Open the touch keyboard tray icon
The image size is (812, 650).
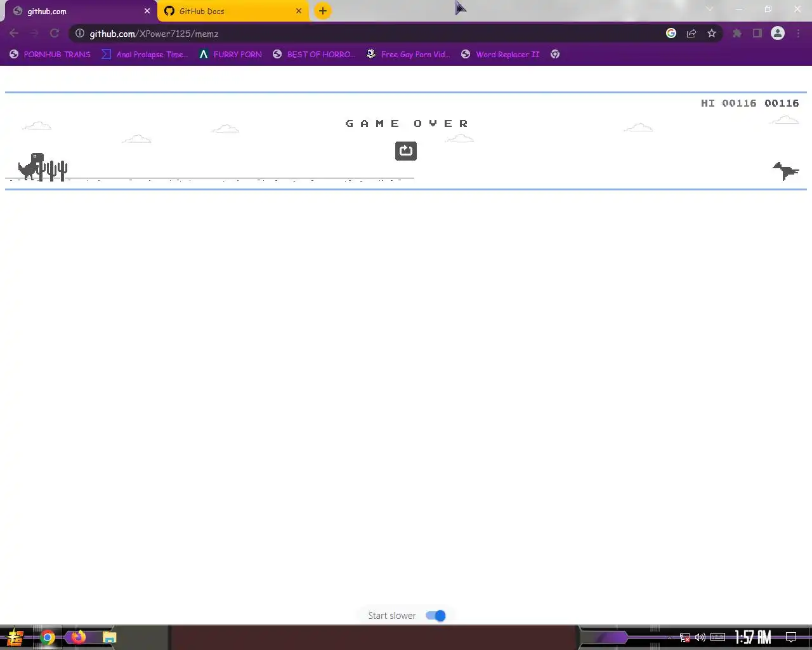[717, 637]
